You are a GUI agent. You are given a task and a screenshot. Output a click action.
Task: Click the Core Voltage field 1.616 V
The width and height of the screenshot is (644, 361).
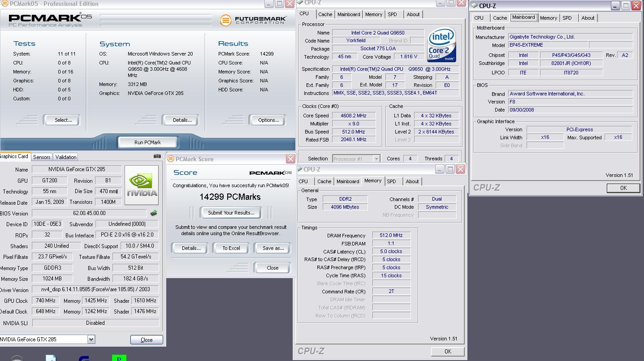click(408, 57)
